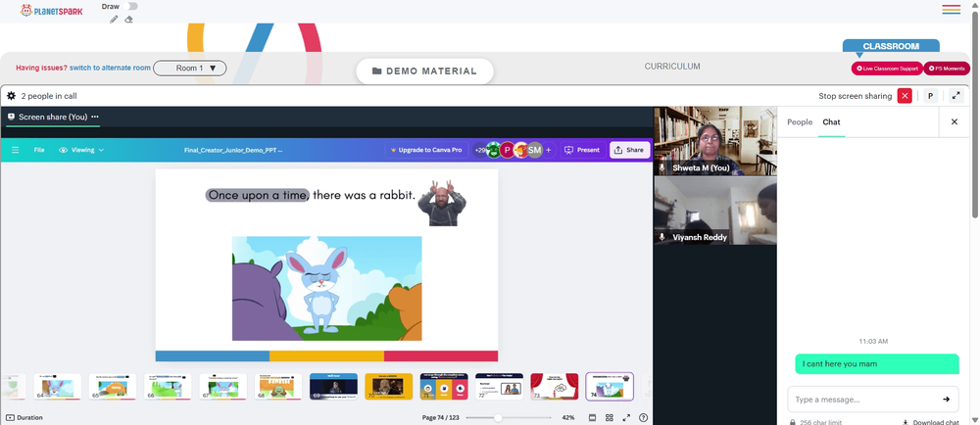The height and width of the screenshot is (425, 980).
Task: Open slide 68 thumbnail
Action: (278, 386)
